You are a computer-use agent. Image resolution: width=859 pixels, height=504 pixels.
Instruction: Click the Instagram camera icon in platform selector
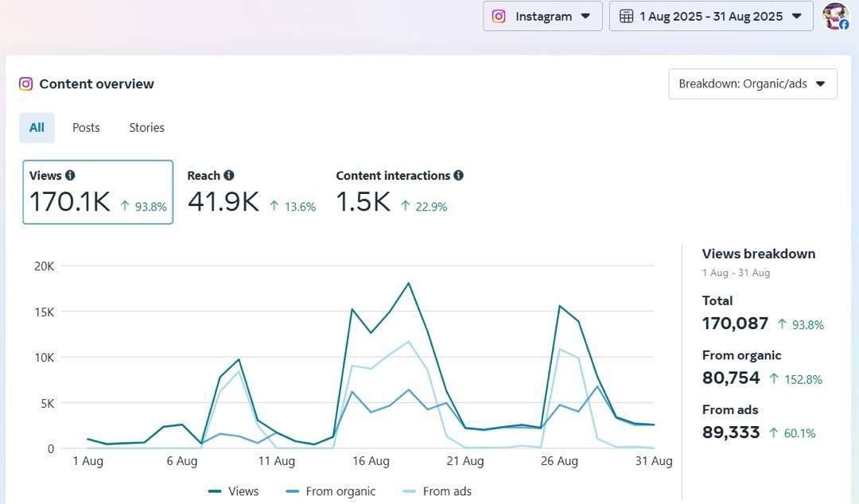(498, 15)
